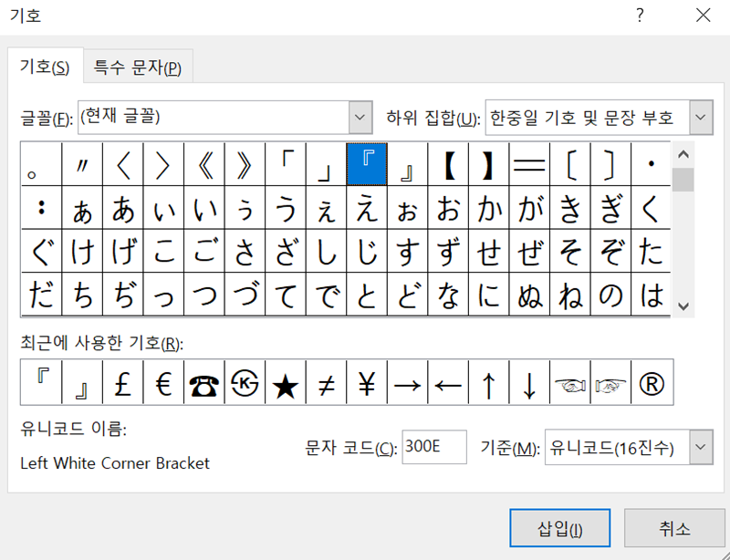Select the highlighted left white corner bracket 『 in the grid

point(367,164)
